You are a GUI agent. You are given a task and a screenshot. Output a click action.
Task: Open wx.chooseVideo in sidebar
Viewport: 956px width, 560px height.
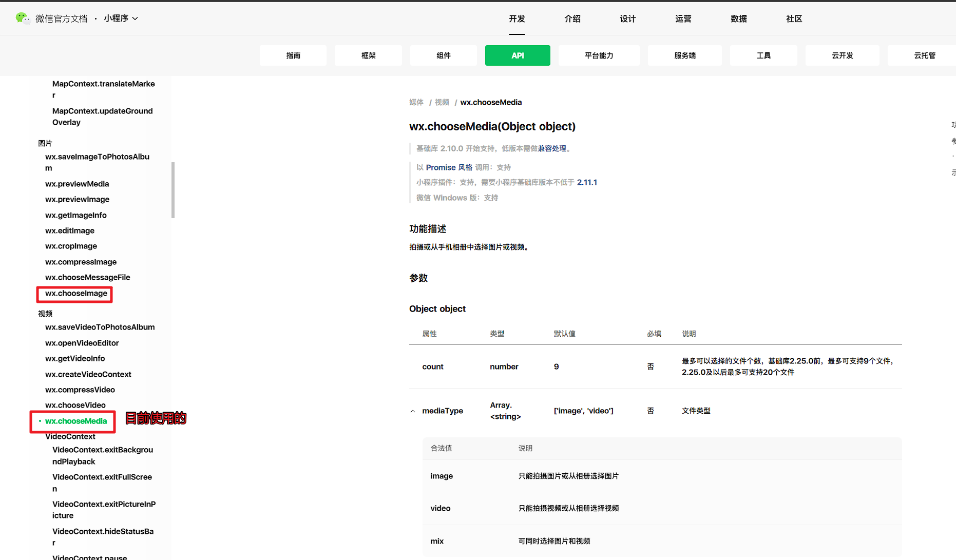(75, 405)
